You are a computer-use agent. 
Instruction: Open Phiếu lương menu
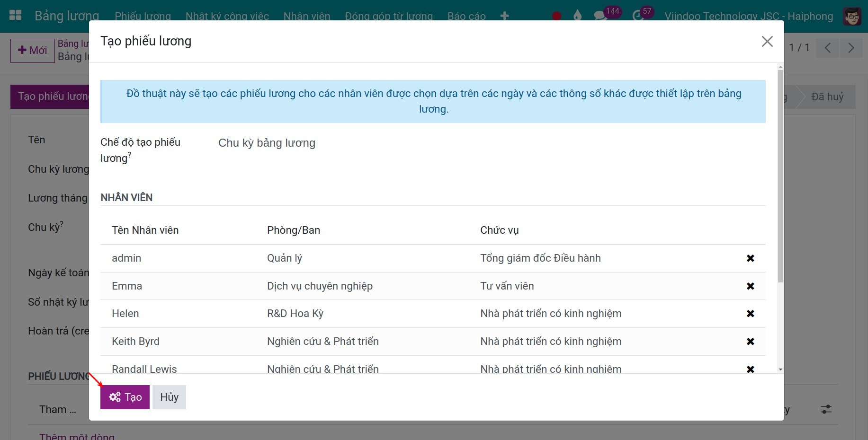tap(143, 16)
